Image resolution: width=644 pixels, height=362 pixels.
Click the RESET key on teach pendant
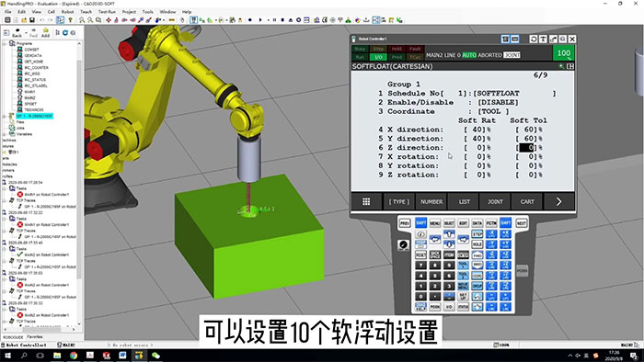point(420,255)
